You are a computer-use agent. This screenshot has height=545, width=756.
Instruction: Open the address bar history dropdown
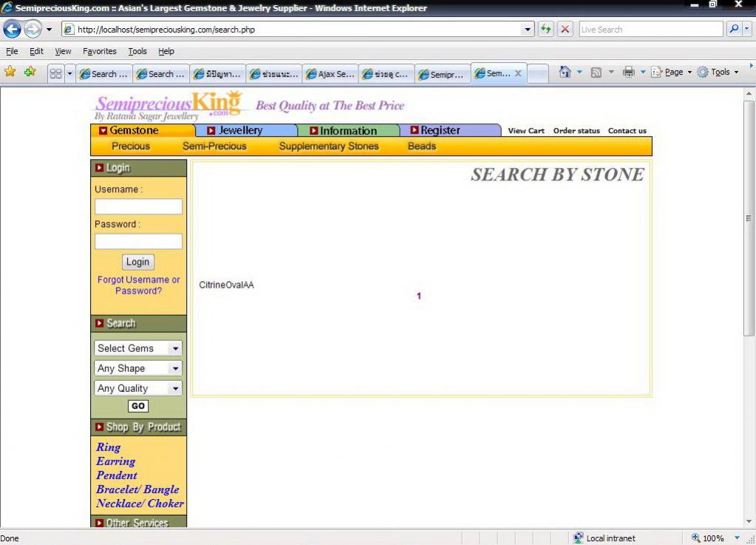(528, 30)
